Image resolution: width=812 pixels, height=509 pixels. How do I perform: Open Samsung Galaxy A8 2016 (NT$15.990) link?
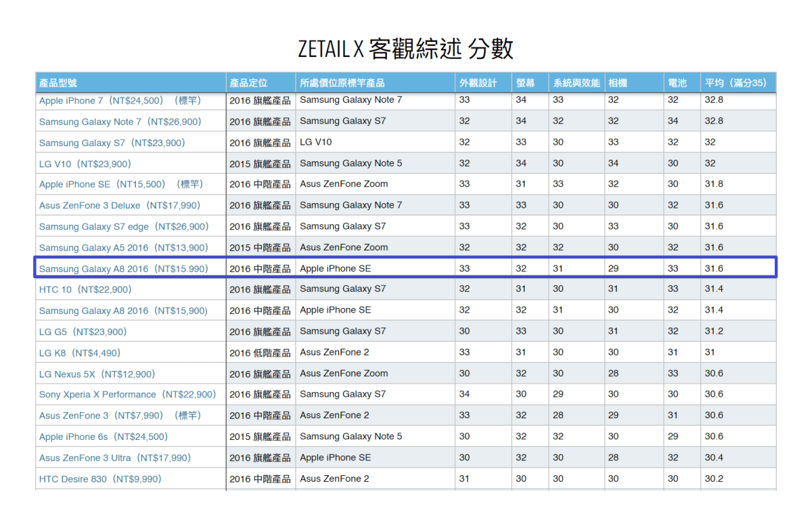click(x=124, y=269)
